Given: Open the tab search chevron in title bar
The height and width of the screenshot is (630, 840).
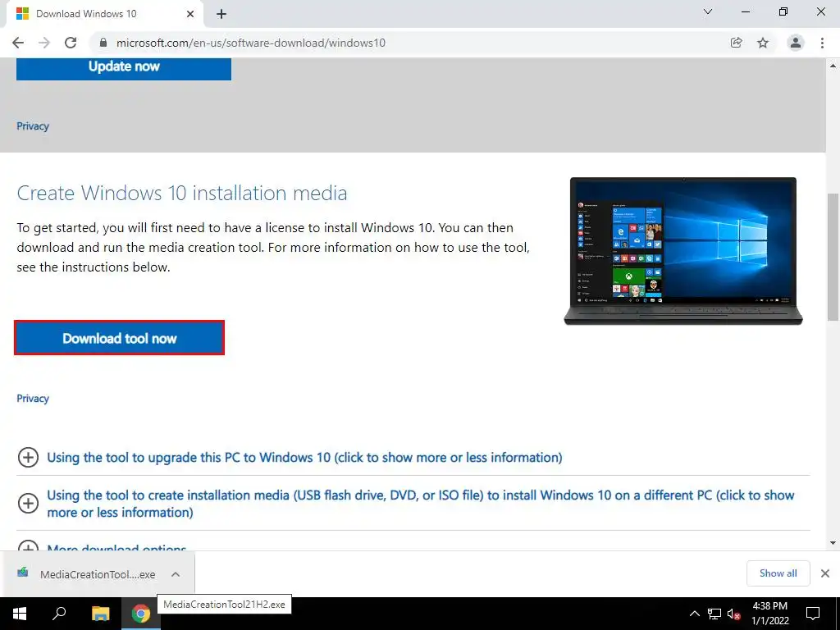Looking at the screenshot, I should (708, 11).
